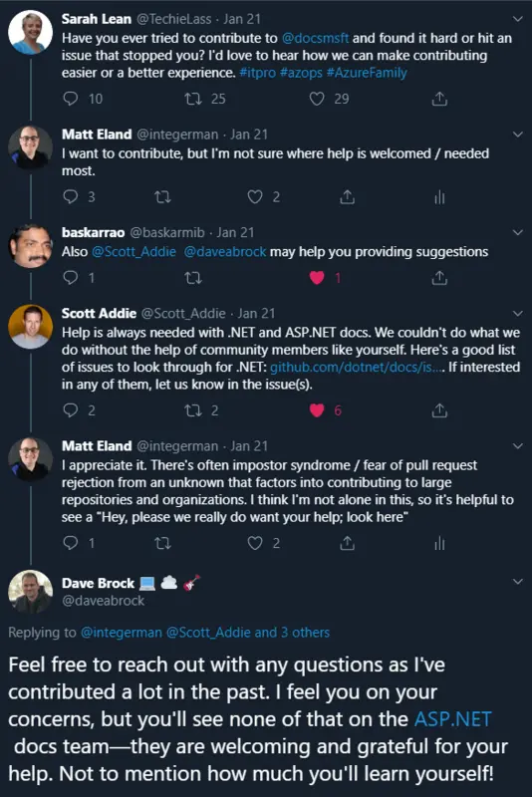Show the '3 others' replying-to list
The height and width of the screenshot is (797, 532).
(306, 633)
